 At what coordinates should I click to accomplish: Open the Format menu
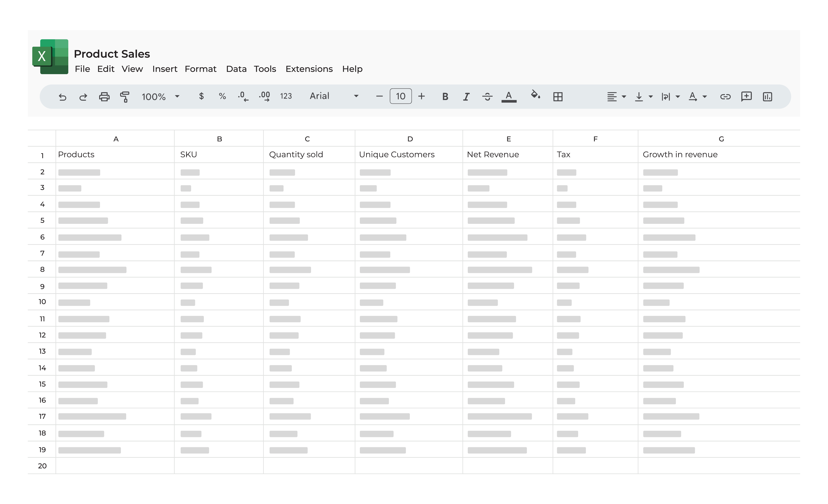click(x=200, y=69)
